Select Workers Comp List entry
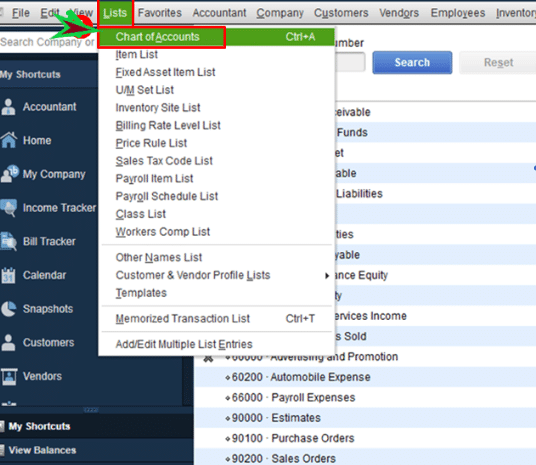The image size is (536, 465). (x=216, y=232)
